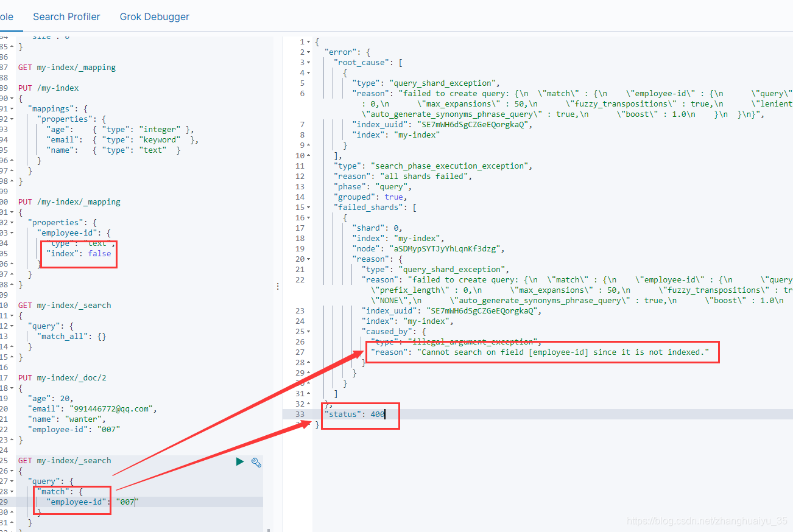The height and width of the screenshot is (532, 793).
Task: Click the "match_all": {} line
Action: (x=71, y=336)
